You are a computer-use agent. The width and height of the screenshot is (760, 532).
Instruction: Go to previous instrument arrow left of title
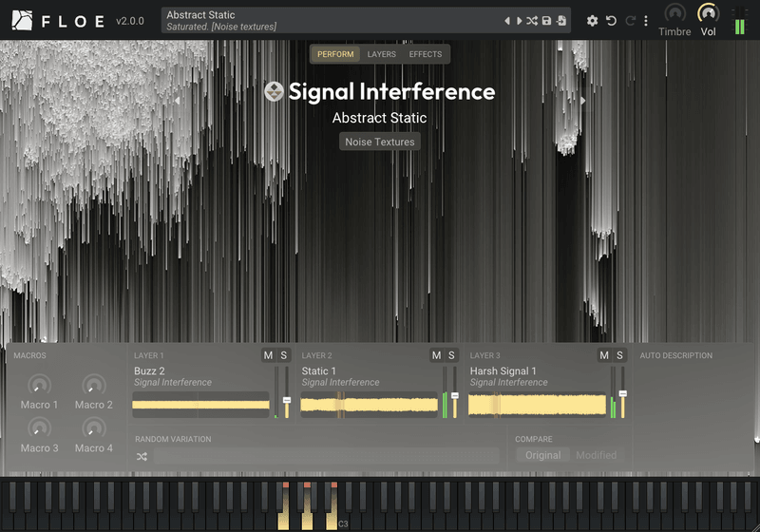(x=178, y=101)
